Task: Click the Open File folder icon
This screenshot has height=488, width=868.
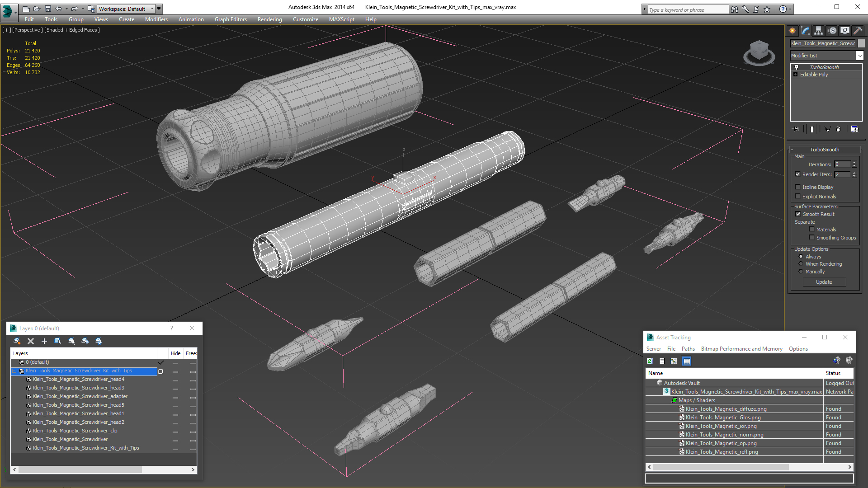Action: tap(37, 9)
